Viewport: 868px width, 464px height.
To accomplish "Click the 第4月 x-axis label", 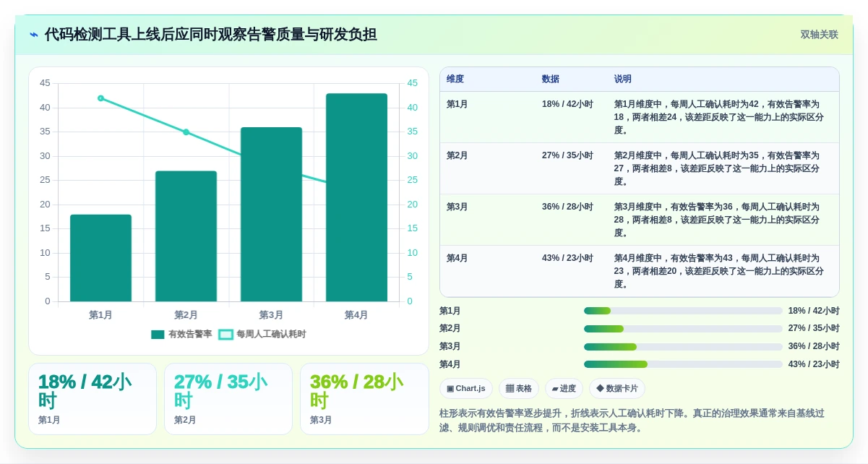I will (356, 315).
